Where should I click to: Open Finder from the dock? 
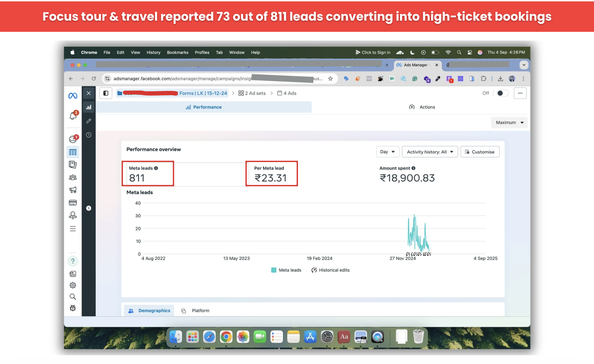176,337
